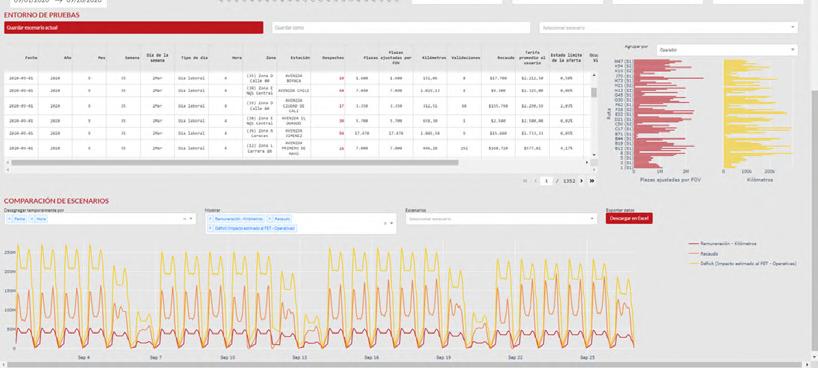Go to the previous table page
Viewport: 818px width, 368px height.
(534, 181)
